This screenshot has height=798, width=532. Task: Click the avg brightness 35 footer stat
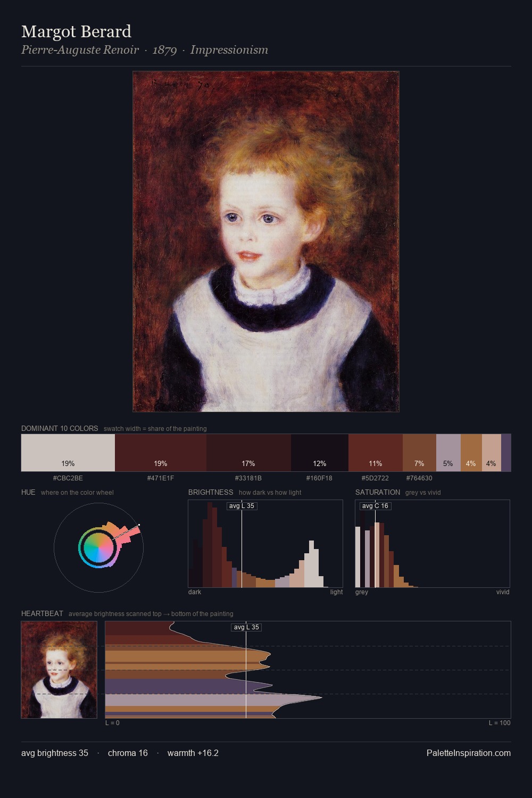pyautogui.click(x=55, y=753)
